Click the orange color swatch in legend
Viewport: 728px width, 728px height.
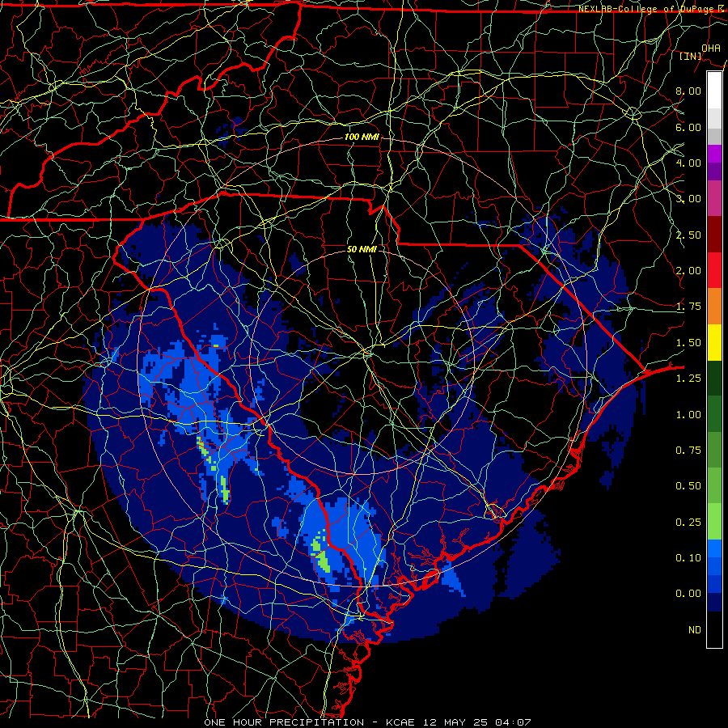(x=714, y=307)
